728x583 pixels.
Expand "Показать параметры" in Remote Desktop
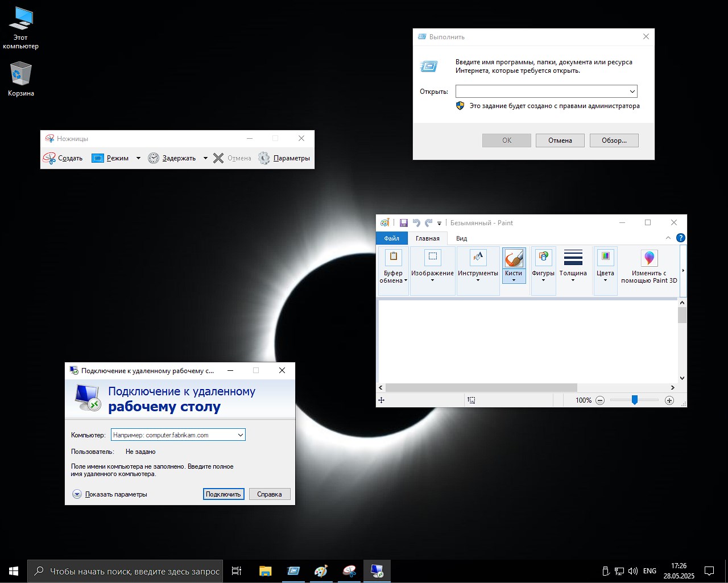pyautogui.click(x=77, y=494)
